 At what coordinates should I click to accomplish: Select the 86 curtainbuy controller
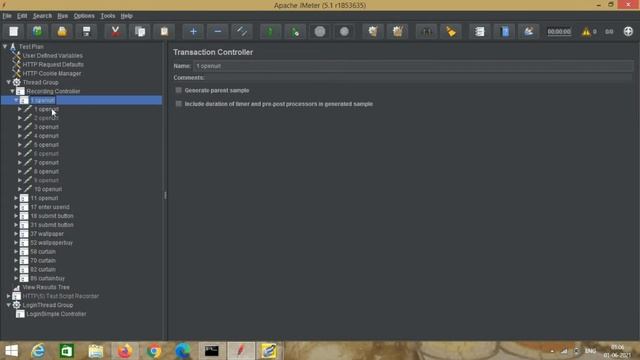(x=47, y=278)
